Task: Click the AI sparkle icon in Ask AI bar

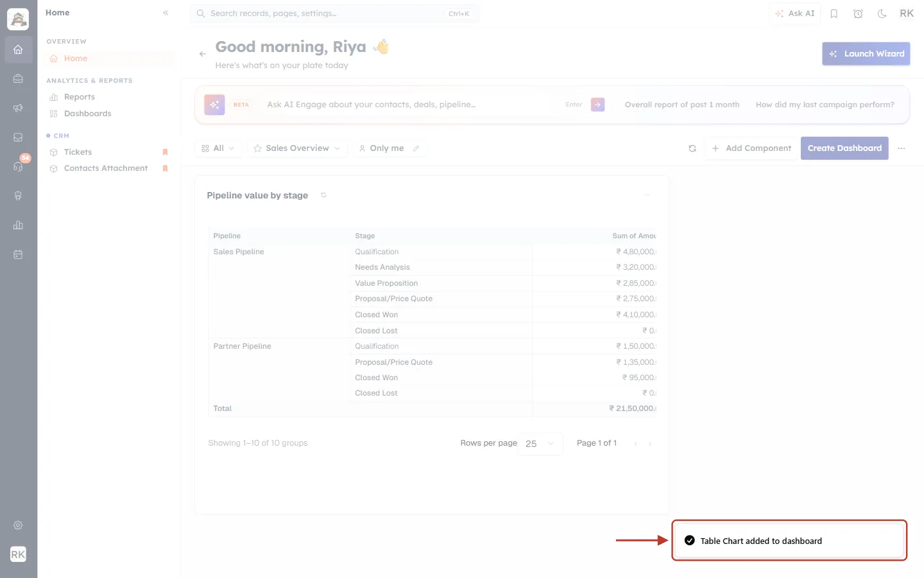Action: [214, 105]
